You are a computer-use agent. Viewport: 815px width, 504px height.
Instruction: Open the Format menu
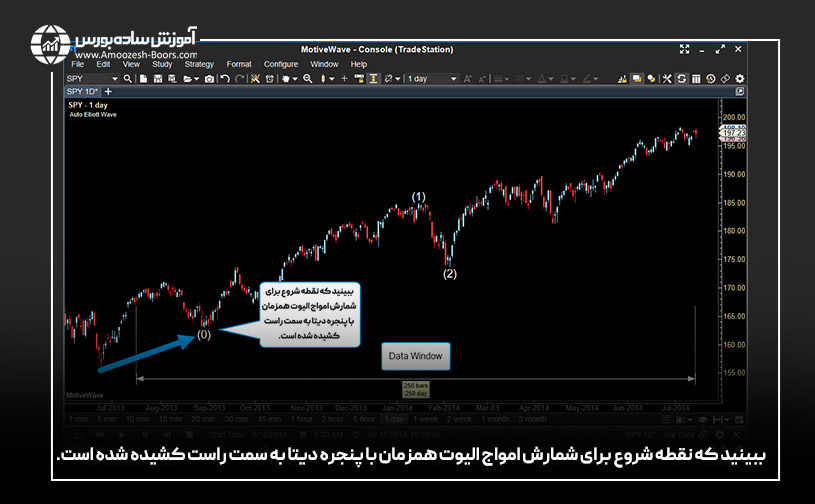[x=239, y=64]
